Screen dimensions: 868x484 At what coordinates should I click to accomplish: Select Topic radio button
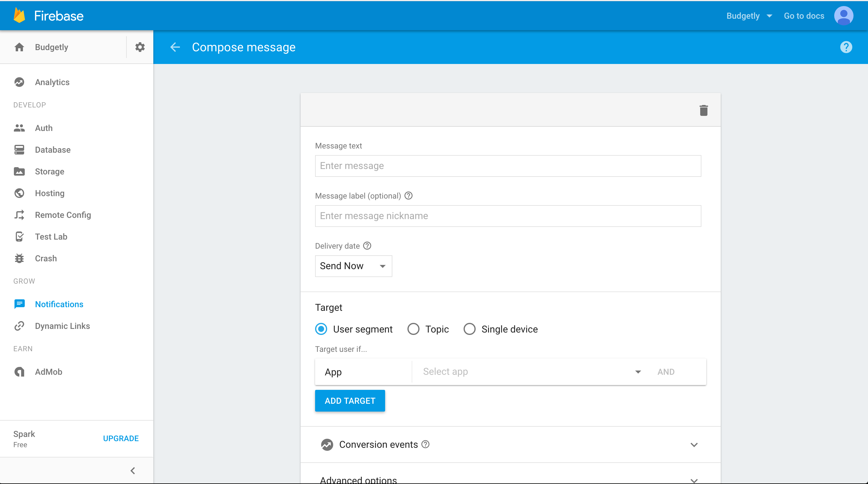pos(413,329)
